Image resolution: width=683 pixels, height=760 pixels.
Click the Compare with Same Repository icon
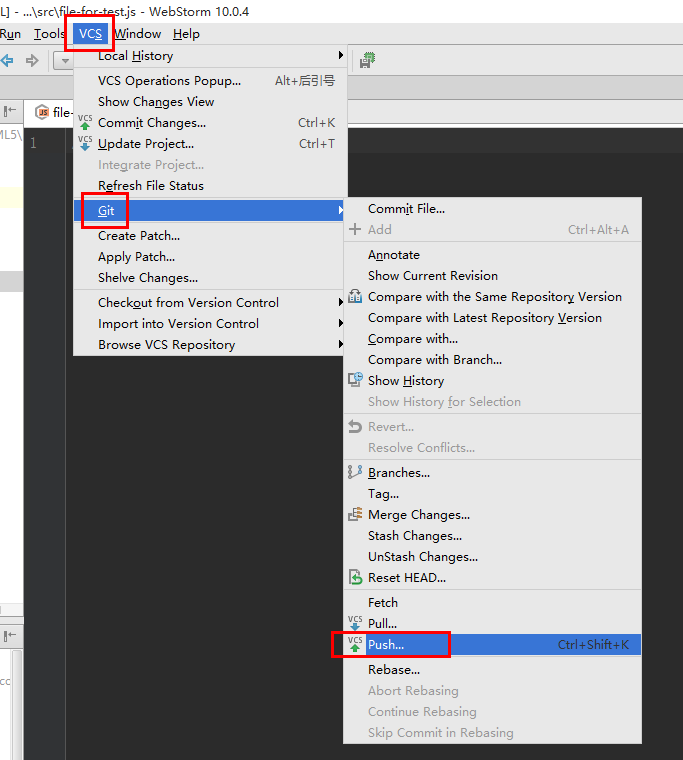355,296
